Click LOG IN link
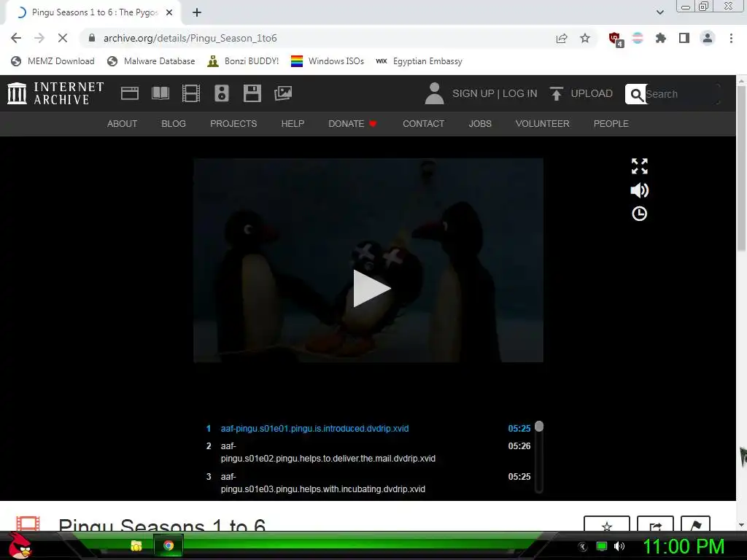The image size is (747, 560). coord(519,93)
